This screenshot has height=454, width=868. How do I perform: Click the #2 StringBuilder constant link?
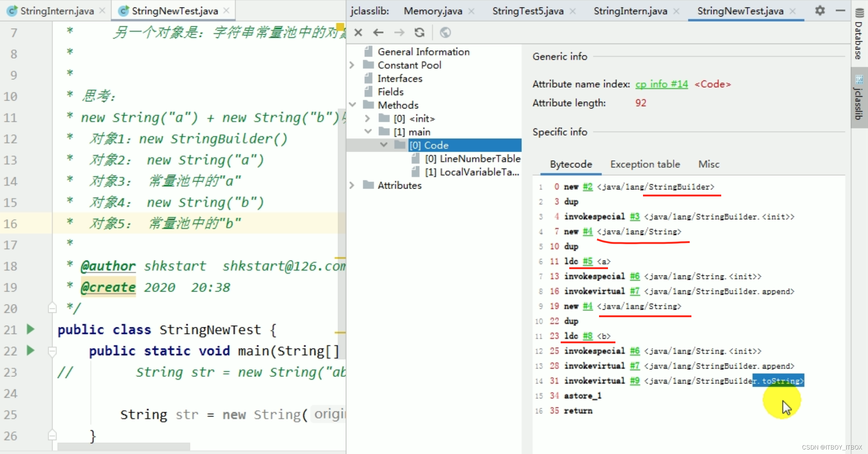click(x=587, y=187)
